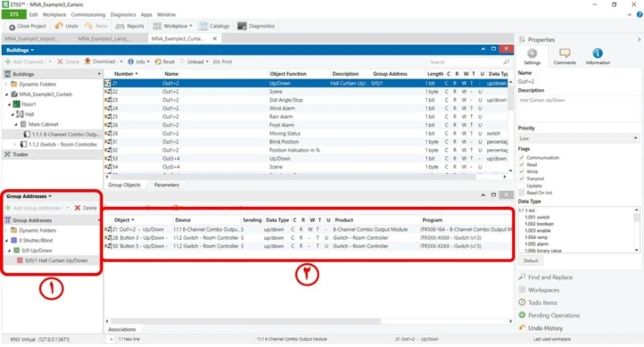Screen dimensions: 644x347
Task: Open the Edit menu
Action: click(x=33, y=14)
